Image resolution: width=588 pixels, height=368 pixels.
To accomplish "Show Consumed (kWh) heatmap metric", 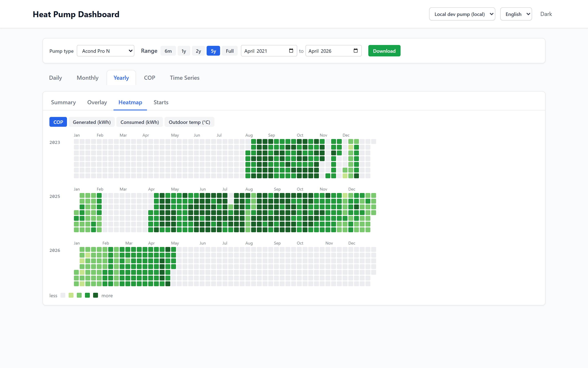I will 140,122.
